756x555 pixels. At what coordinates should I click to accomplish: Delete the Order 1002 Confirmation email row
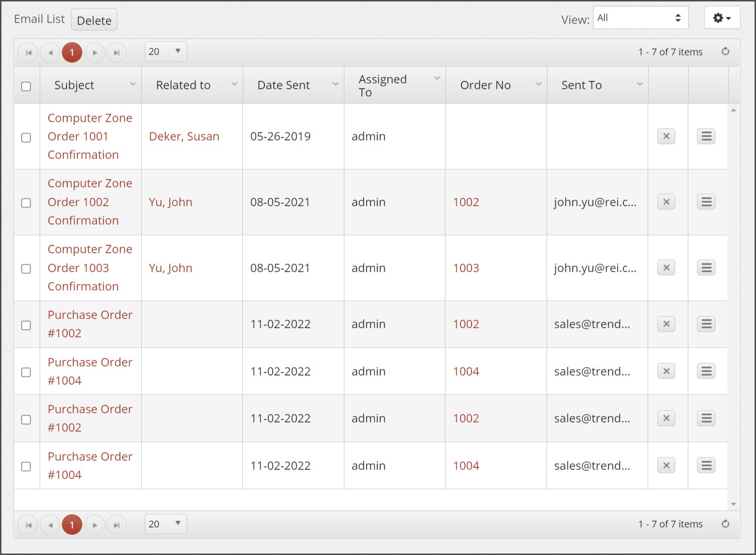click(666, 202)
